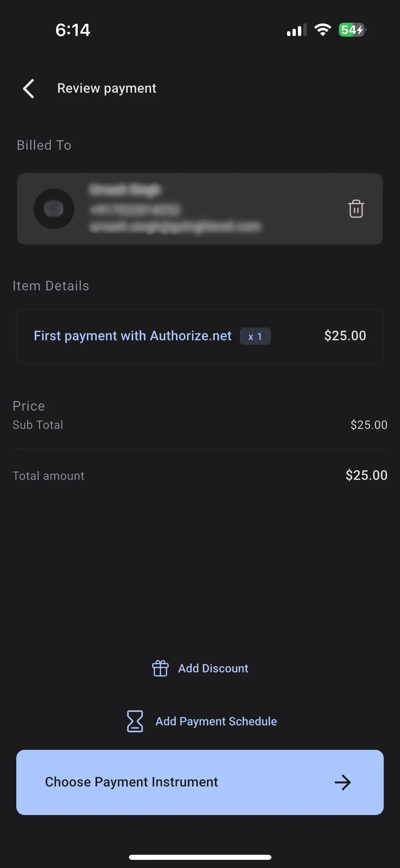Tap the hourglass payment schedule icon
This screenshot has height=868, width=400.
(135, 721)
